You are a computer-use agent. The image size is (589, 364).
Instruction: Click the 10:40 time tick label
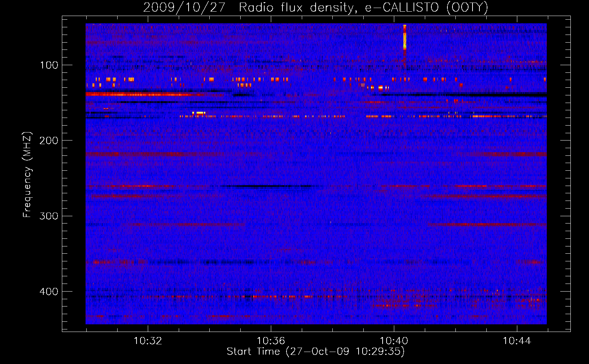(x=394, y=341)
